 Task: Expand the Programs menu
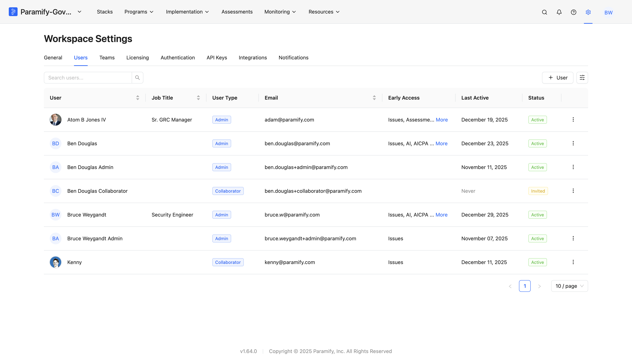(139, 12)
